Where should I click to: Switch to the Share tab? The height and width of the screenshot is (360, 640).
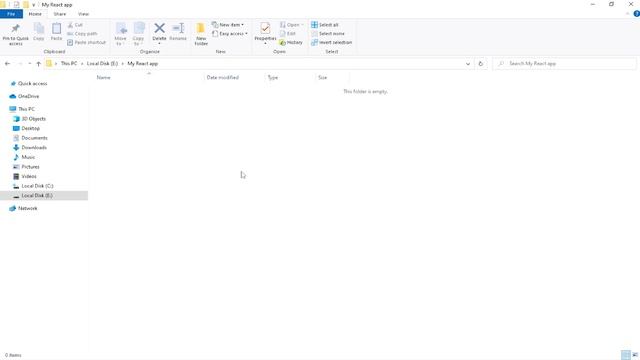coord(60,14)
